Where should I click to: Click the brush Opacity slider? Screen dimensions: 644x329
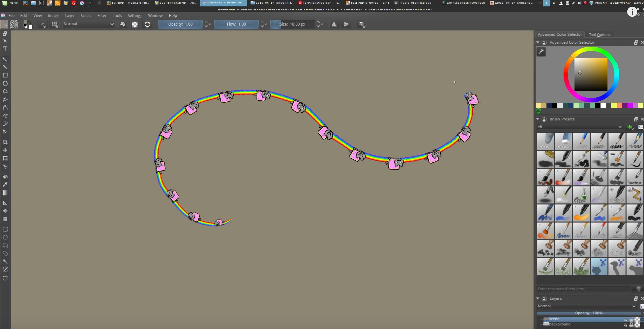[181, 24]
